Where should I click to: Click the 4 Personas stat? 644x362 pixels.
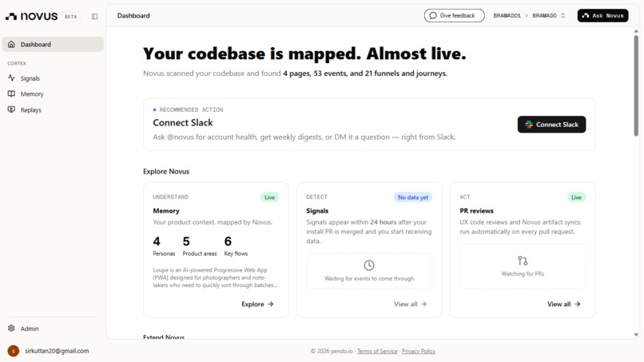tap(164, 246)
